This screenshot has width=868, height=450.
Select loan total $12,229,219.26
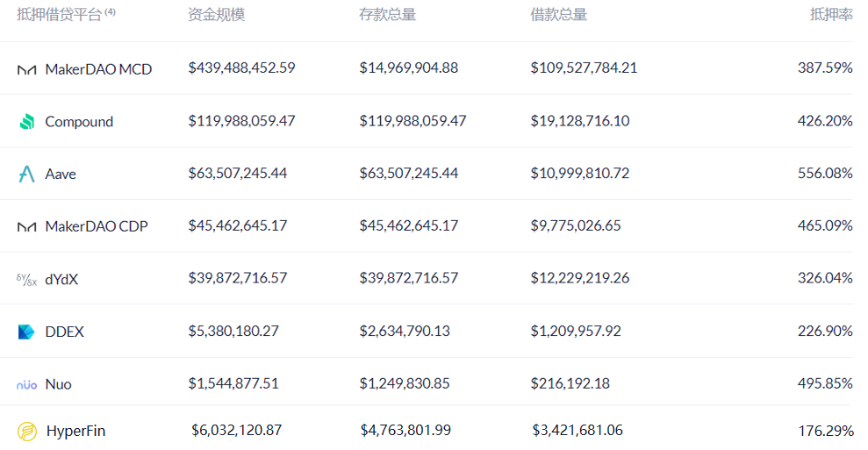(x=579, y=278)
